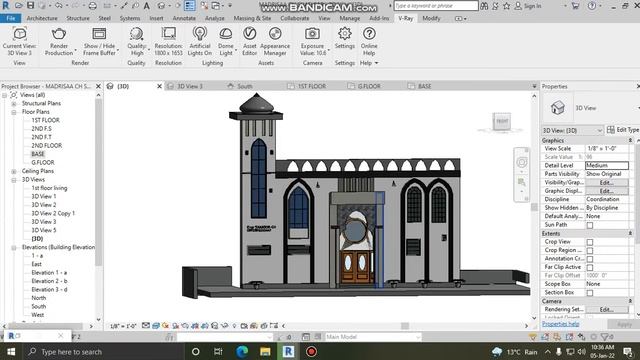
Task: Toggle the Sun Path checkbox
Action: point(590,225)
